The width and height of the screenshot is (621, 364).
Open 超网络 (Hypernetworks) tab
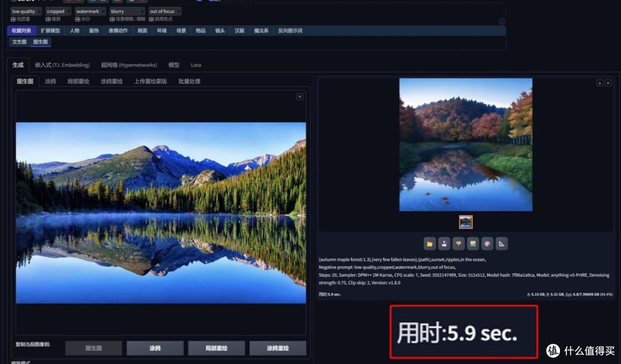pos(129,65)
